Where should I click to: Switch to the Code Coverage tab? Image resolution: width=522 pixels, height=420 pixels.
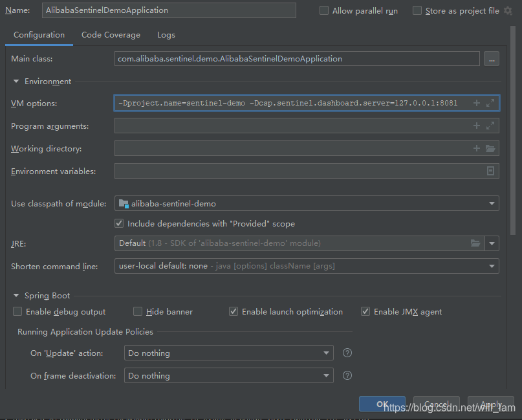[x=111, y=35]
